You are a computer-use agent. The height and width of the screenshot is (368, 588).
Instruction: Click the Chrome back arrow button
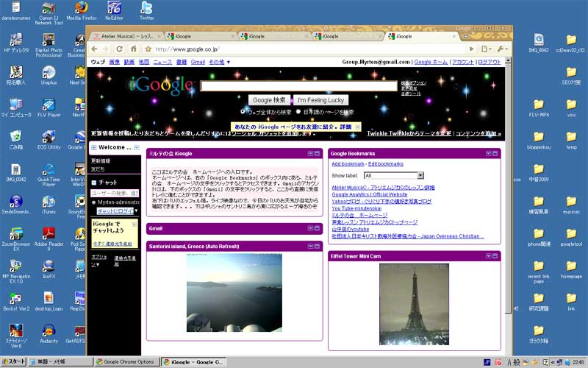tap(95, 49)
